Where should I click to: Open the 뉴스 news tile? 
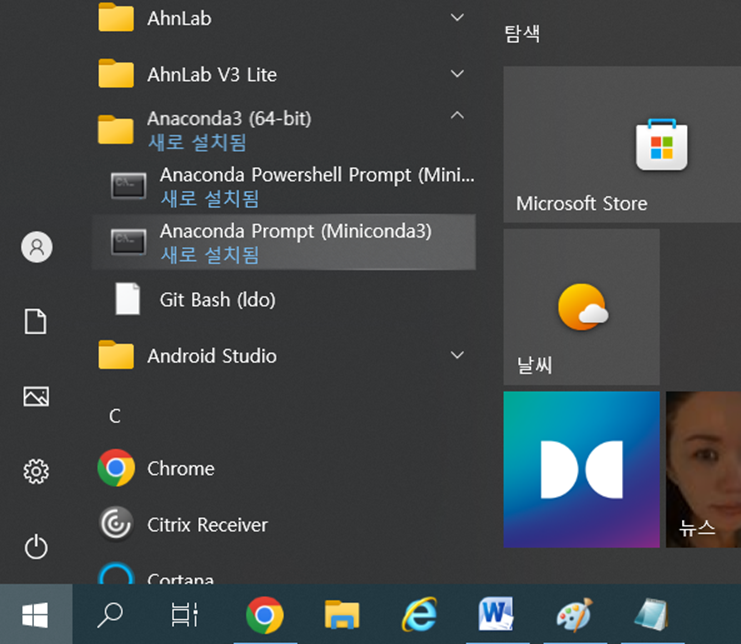[x=703, y=469]
